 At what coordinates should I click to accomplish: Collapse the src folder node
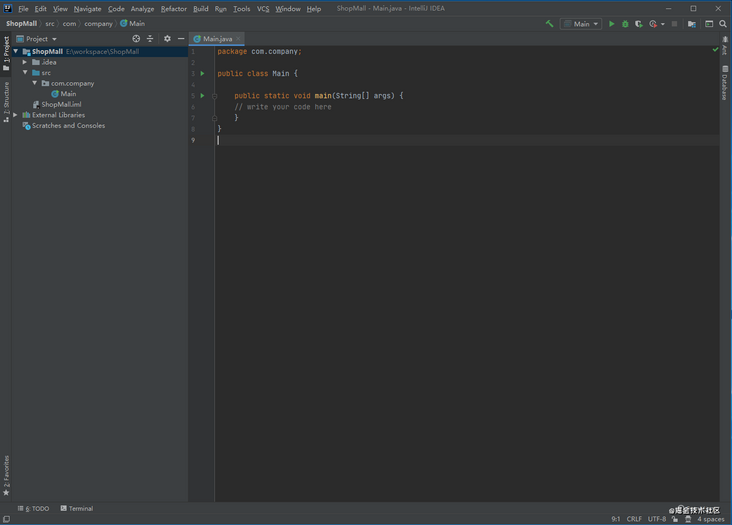(x=25, y=73)
